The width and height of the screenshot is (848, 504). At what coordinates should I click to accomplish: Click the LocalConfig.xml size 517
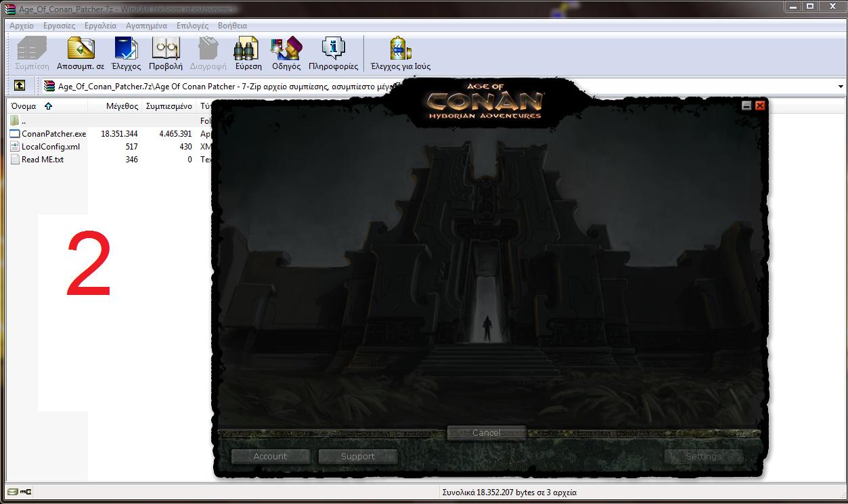pyautogui.click(x=131, y=147)
